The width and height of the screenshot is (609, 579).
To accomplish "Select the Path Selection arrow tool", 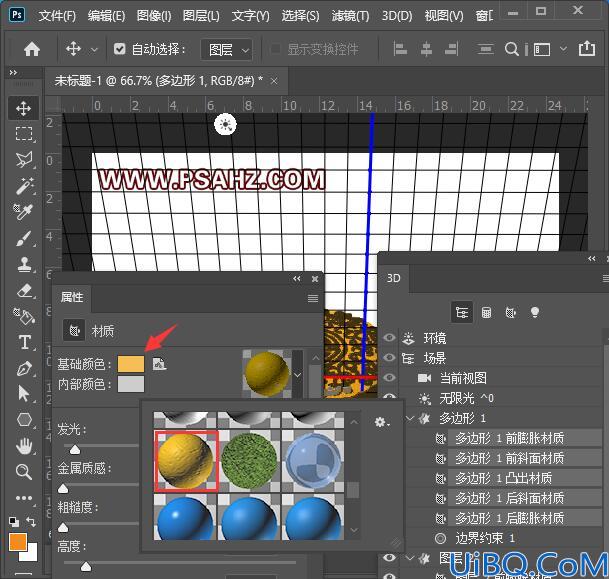I will coord(24,394).
